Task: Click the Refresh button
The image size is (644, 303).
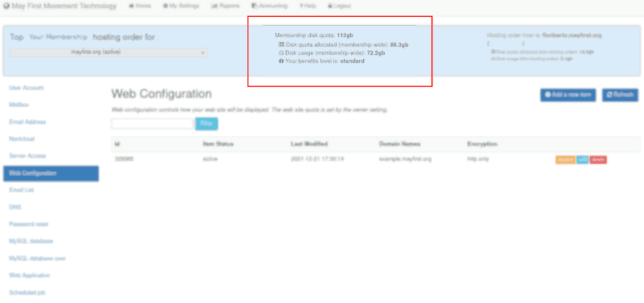Action: coord(620,95)
